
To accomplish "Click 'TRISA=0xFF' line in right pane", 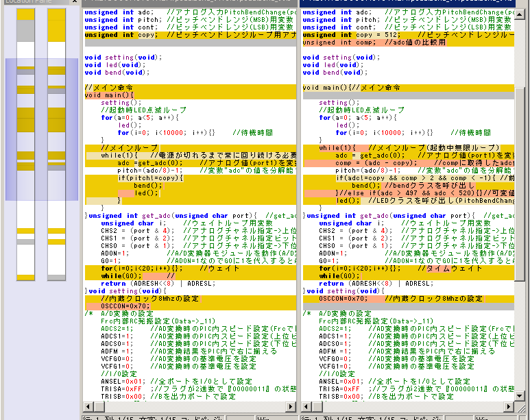I will pyautogui.click(x=409, y=389).
